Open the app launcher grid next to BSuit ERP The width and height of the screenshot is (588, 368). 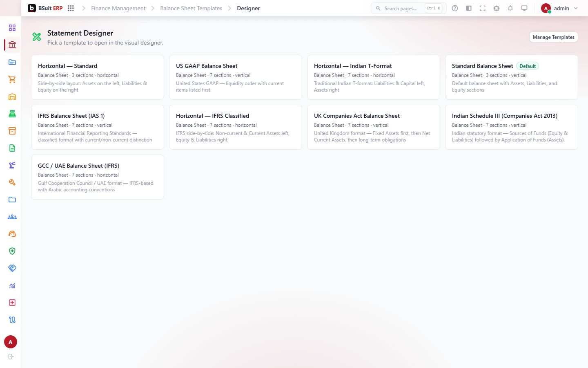(x=71, y=8)
